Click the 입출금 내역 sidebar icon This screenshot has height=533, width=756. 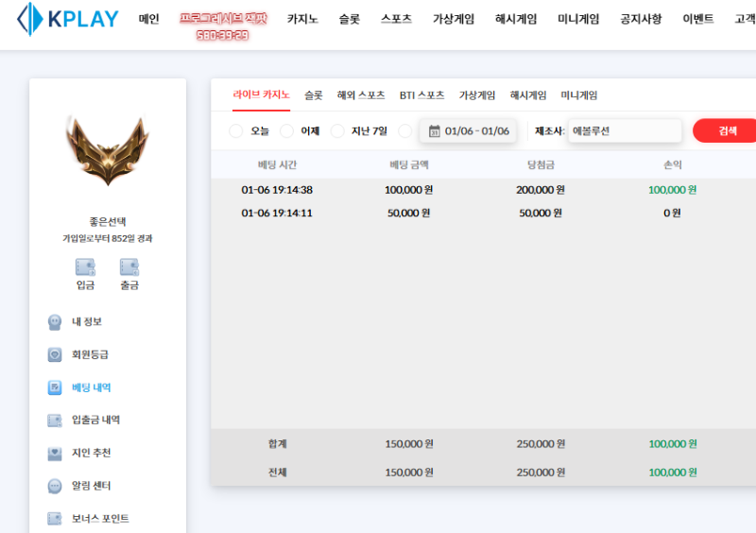point(55,421)
